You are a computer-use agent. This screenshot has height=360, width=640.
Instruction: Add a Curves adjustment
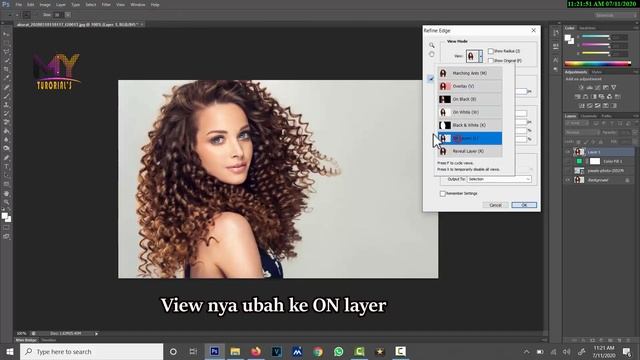tap(598, 87)
